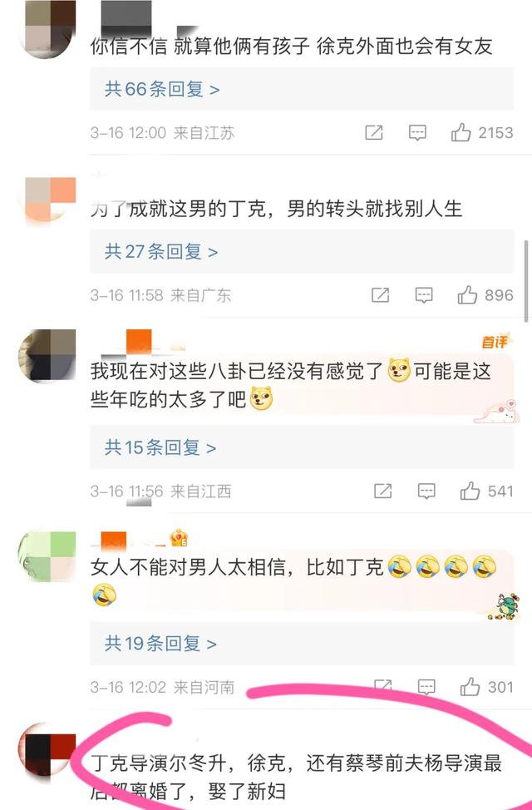The width and height of the screenshot is (532, 810).
Task: Tap the comment icon on the Jiangxi comment
Action: [x=426, y=491]
